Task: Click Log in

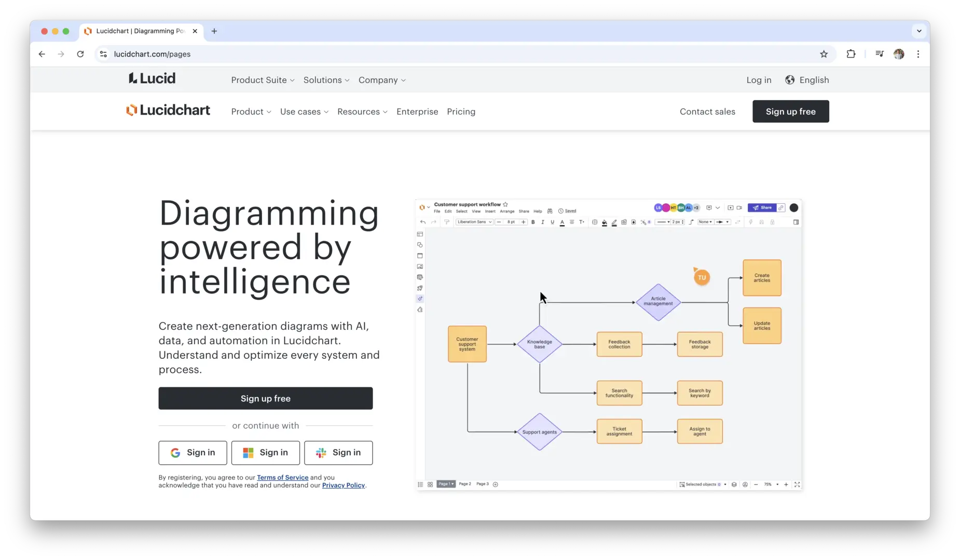Action: click(759, 80)
